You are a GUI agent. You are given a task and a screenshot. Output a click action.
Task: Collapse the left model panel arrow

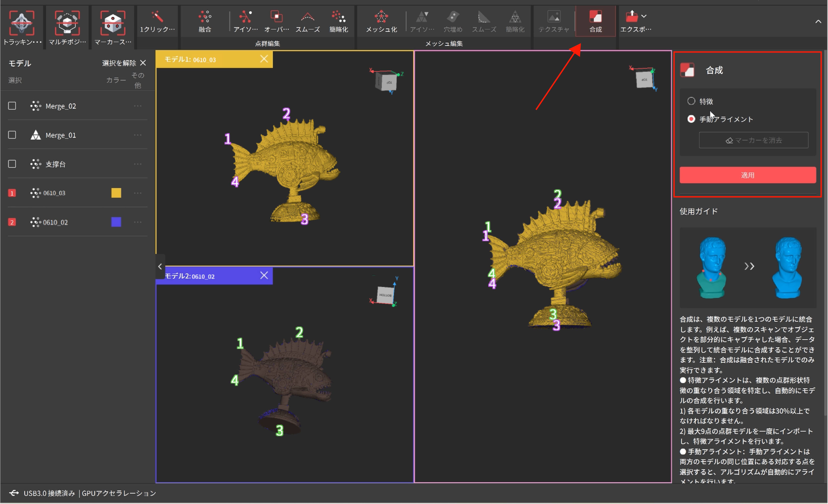(160, 267)
